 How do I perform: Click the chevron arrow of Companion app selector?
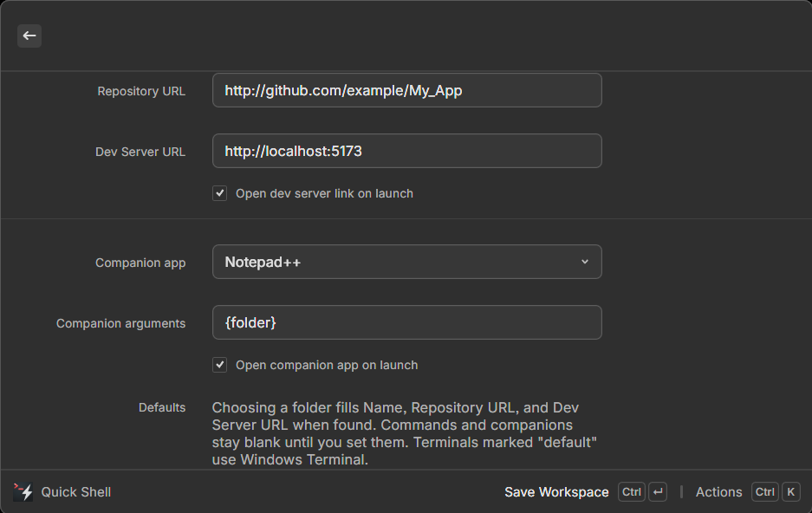click(x=585, y=262)
